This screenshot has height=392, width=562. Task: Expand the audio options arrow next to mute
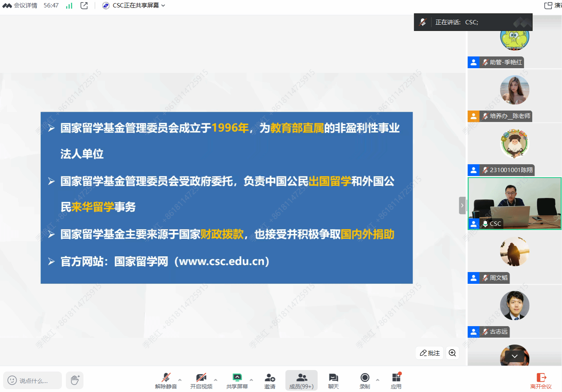pos(180,379)
